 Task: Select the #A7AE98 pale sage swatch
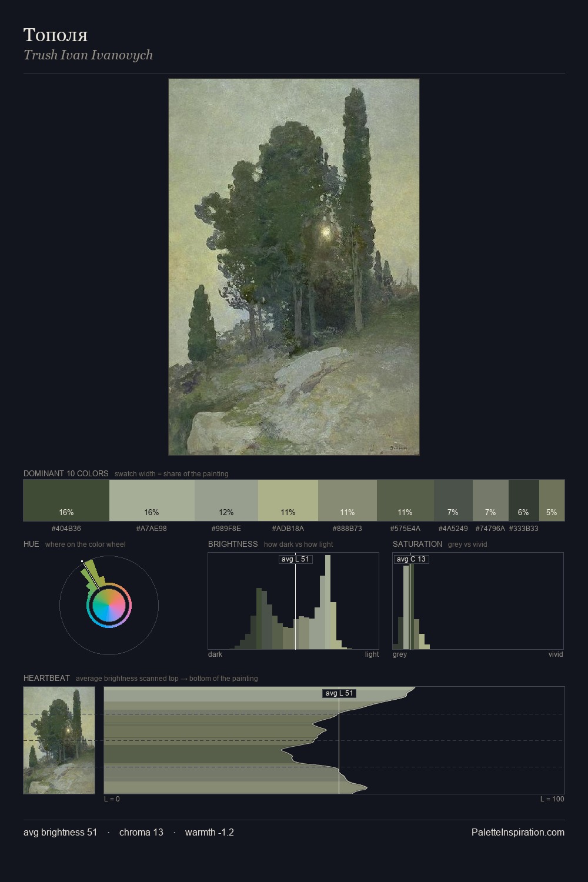[152, 500]
